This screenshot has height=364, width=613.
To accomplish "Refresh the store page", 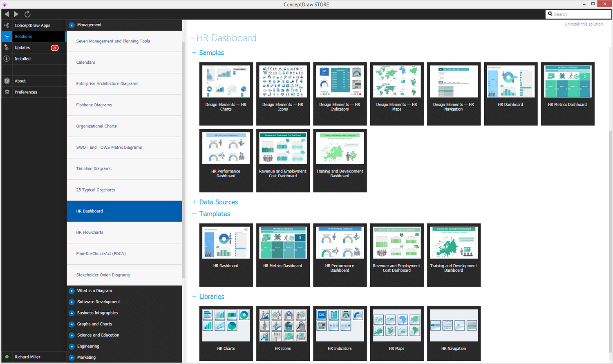I will pyautogui.click(x=27, y=14).
